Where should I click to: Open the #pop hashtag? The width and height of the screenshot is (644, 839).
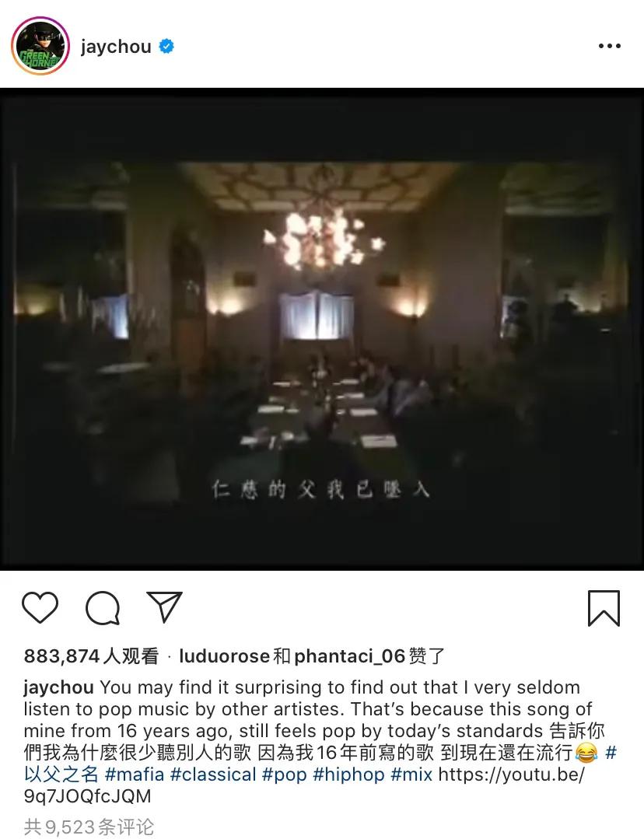pos(284,775)
